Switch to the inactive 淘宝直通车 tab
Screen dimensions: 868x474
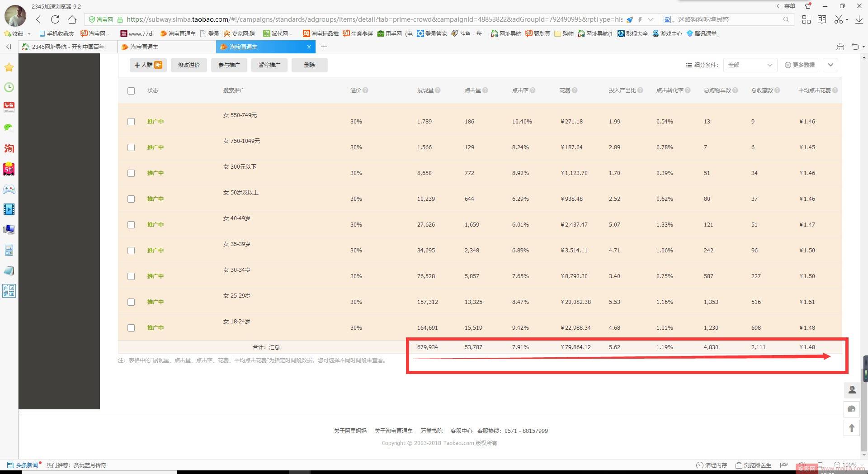coord(166,47)
